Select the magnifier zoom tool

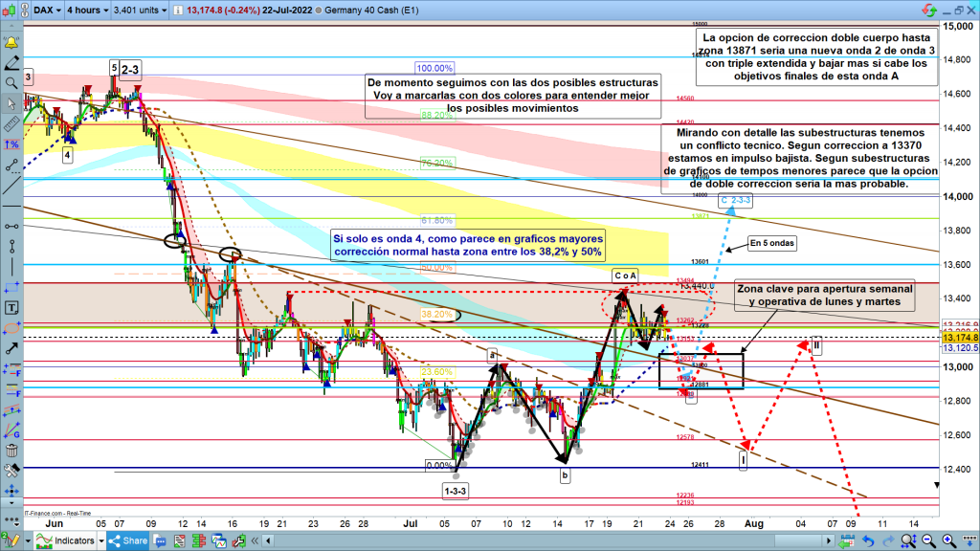coord(11,83)
